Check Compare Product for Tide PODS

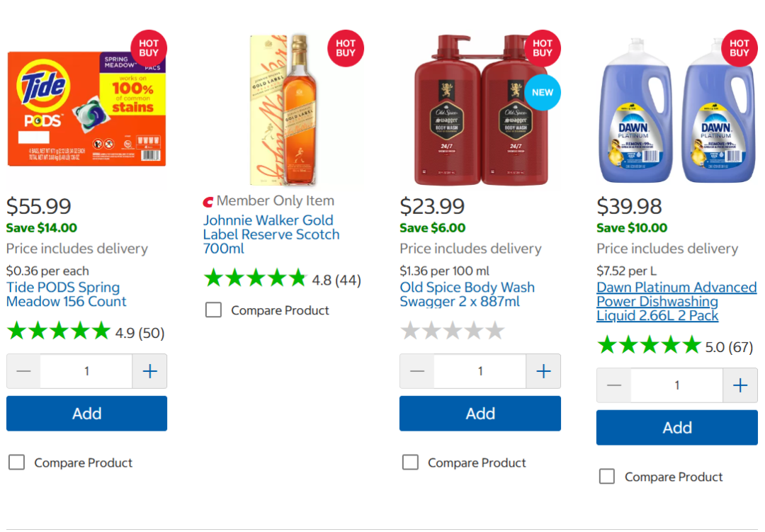16,463
